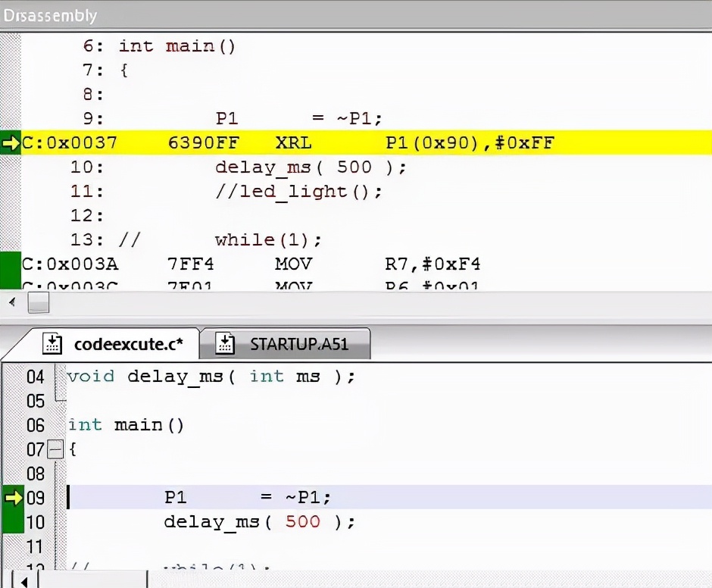
Task: Click the disassembly horizontal scrollbar thumb
Action: click(39, 302)
